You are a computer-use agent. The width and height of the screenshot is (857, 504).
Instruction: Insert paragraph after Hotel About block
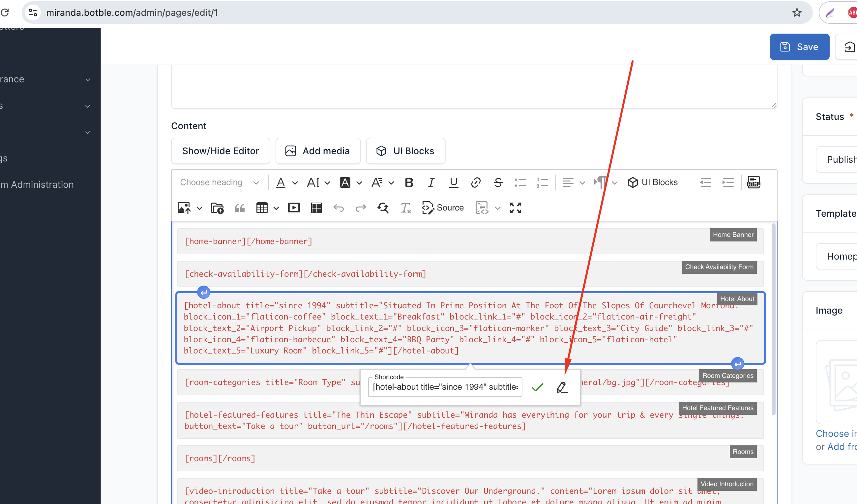[x=738, y=364]
